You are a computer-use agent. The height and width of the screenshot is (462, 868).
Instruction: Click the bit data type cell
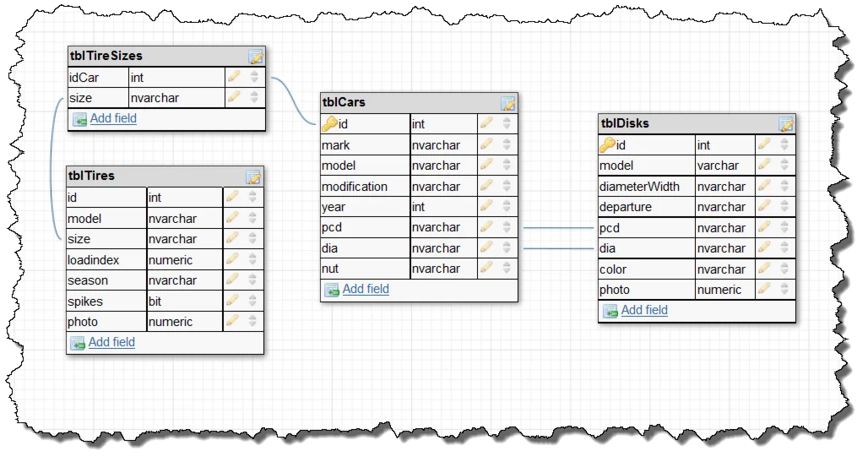[x=185, y=302]
